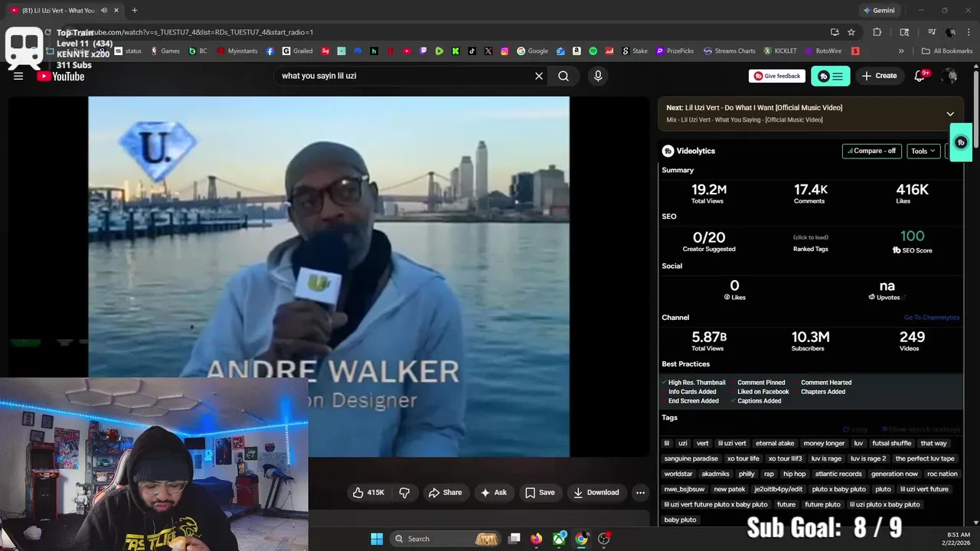
Task: Open the Spotify bookmark icon
Action: 593,51
